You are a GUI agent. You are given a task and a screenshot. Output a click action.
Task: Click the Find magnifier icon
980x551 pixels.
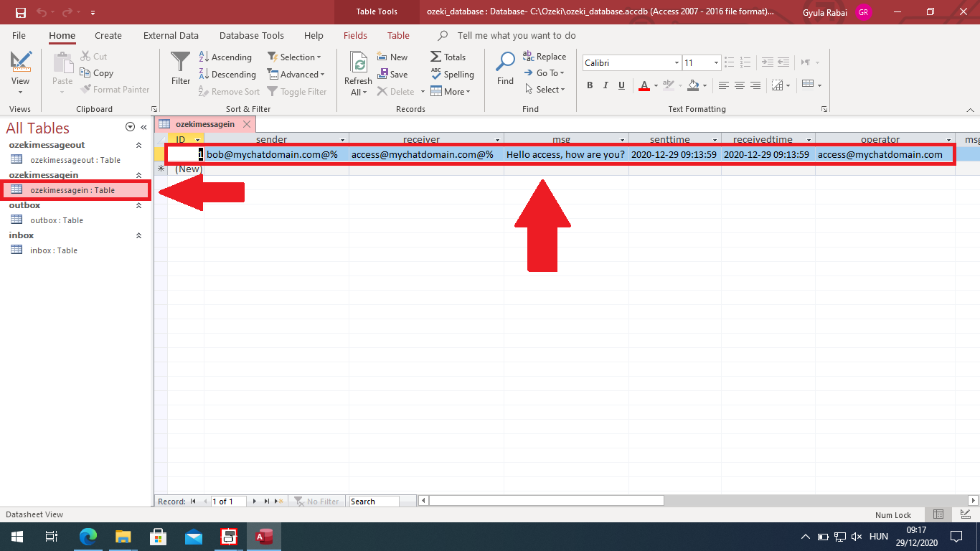click(505, 63)
